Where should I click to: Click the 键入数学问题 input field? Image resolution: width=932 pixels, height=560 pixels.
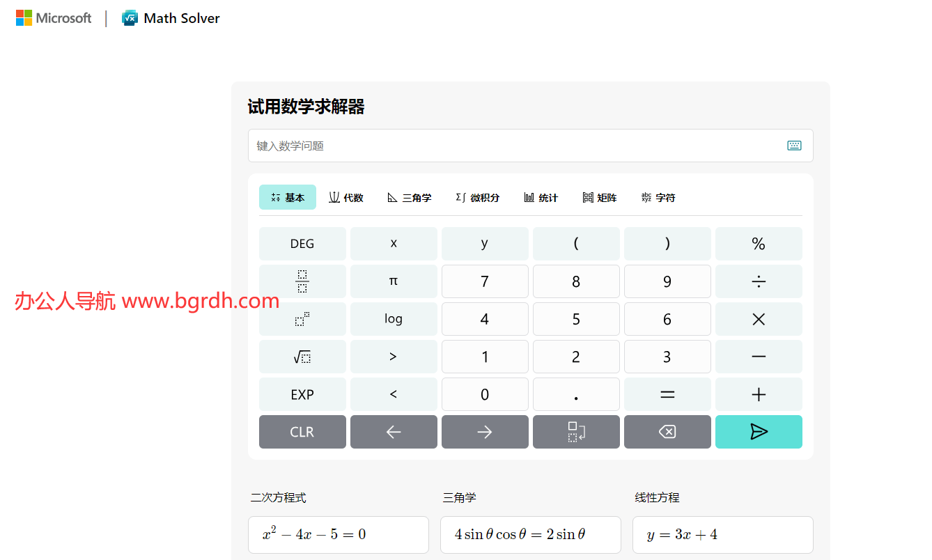[515, 146]
